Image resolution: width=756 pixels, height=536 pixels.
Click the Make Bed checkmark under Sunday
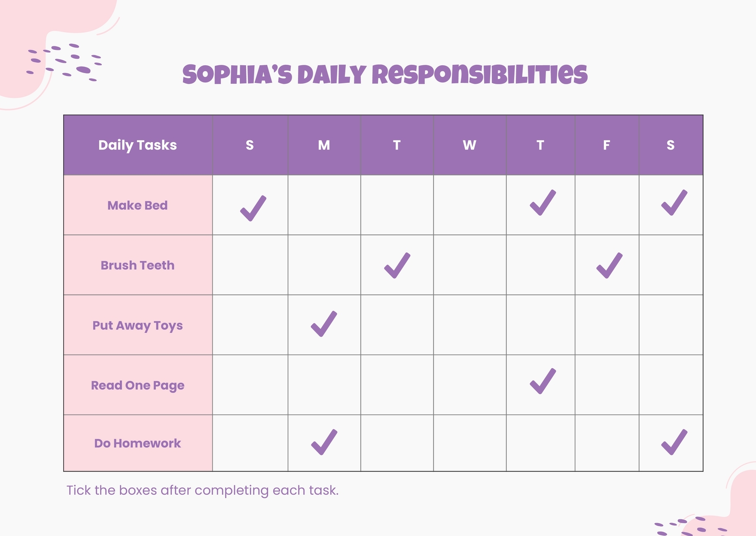tap(253, 208)
